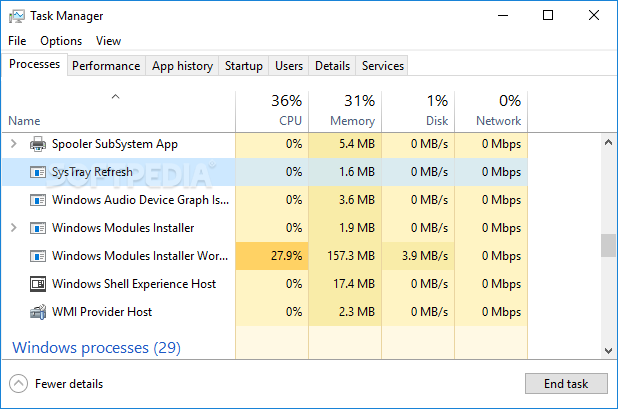The width and height of the screenshot is (618, 409).
Task: Open the File menu
Action: [17, 41]
